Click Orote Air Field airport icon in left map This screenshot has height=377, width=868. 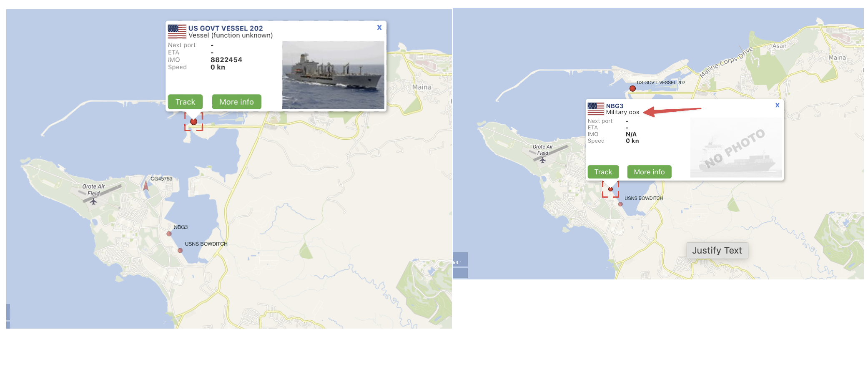point(93,202)
